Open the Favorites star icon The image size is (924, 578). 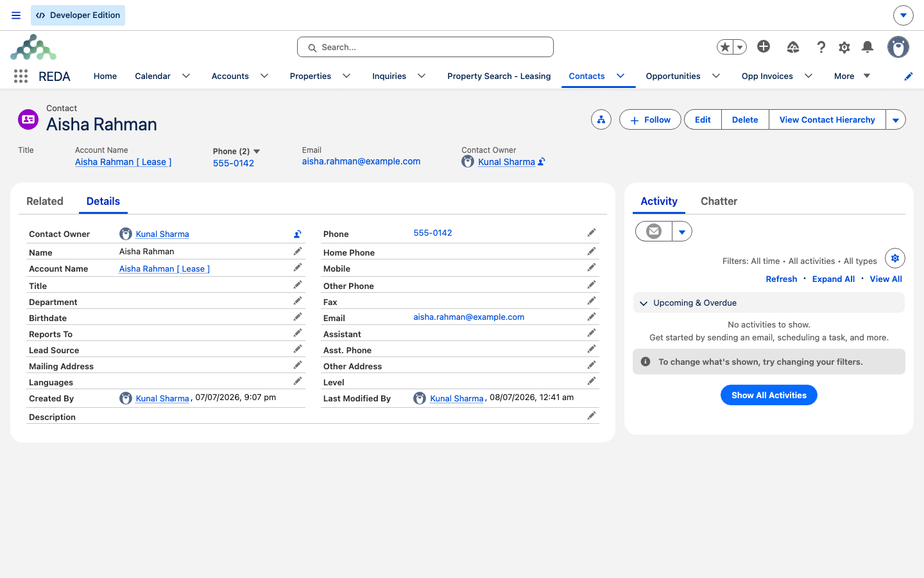coord(725,47)
